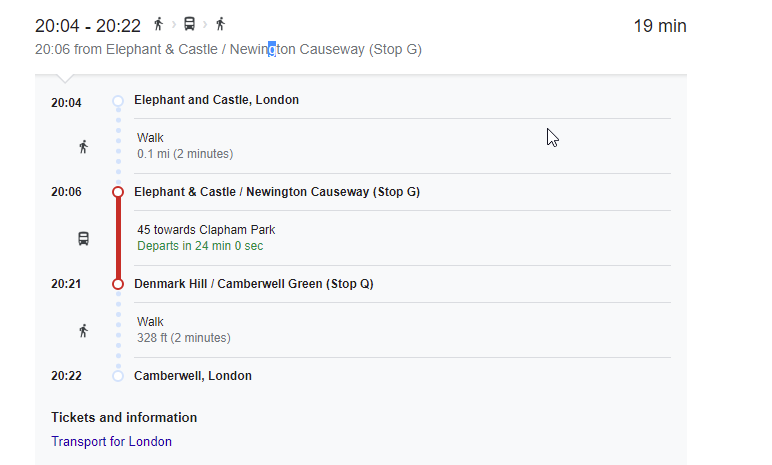Click Departs in 24 min status text
Image resolution: width=772 pixels, height=465 pixels.
(x=200, y=246)
